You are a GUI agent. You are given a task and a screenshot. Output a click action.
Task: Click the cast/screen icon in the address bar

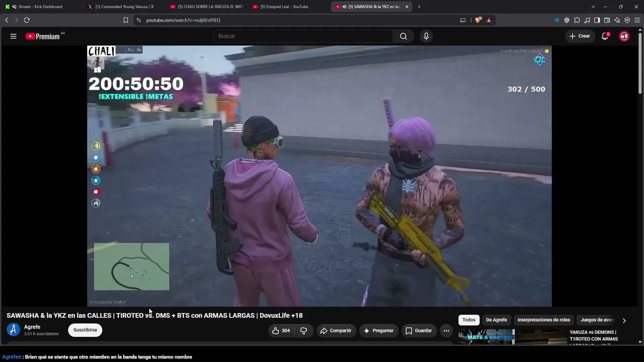click(463, 20)
